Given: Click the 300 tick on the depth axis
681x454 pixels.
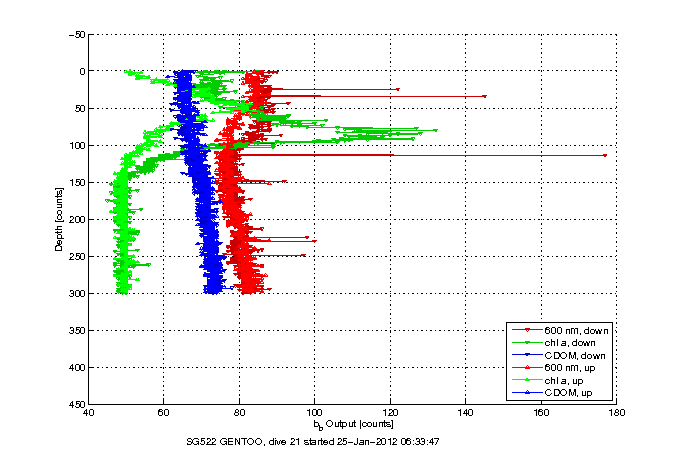Looking at the screenshot, I should (78, 294).
